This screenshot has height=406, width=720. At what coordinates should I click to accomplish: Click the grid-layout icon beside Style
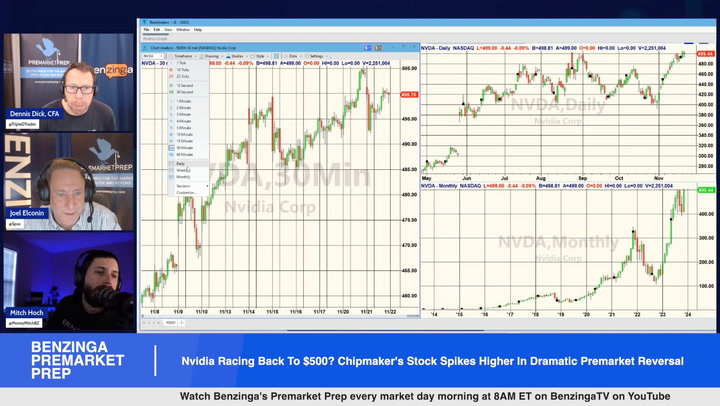tap(276, 56)
